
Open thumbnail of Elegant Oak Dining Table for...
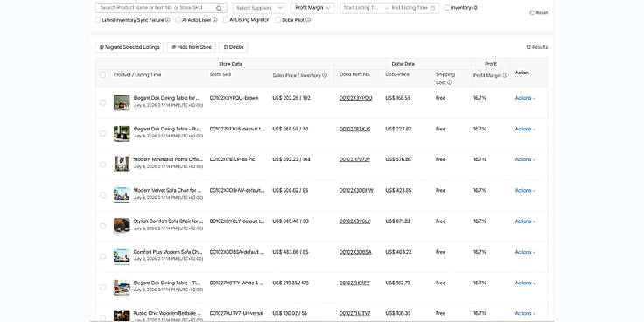click(x=122, y=102)
